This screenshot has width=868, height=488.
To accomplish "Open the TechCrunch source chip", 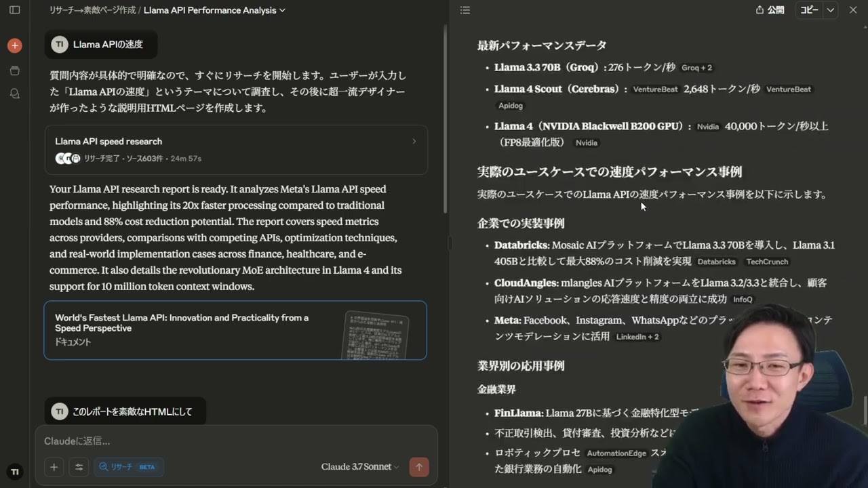I will [768, 262].
